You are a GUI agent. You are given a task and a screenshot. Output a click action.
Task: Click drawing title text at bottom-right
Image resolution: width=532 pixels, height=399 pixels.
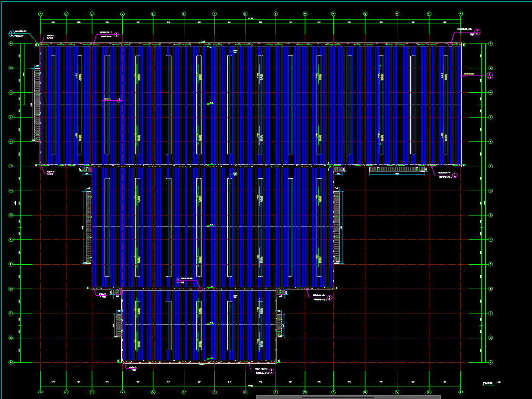488,382
